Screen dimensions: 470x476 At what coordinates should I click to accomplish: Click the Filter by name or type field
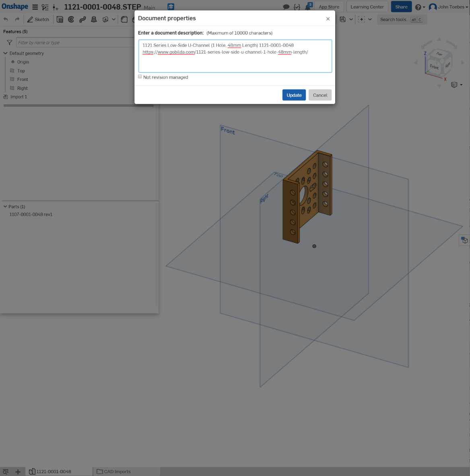point(75,43)
